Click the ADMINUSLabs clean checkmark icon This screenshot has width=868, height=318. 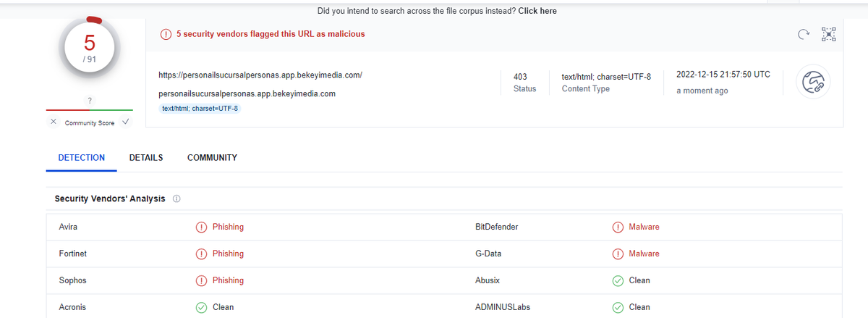pos(618,307)
